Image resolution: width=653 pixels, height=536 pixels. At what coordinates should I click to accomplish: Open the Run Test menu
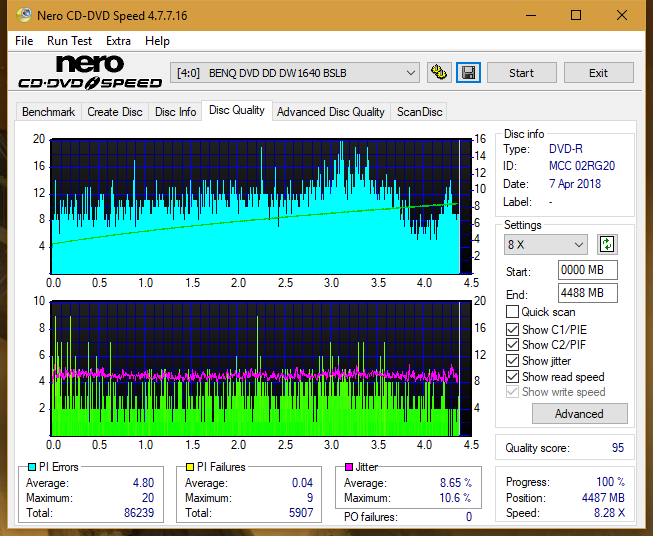[x=70, y=41]
